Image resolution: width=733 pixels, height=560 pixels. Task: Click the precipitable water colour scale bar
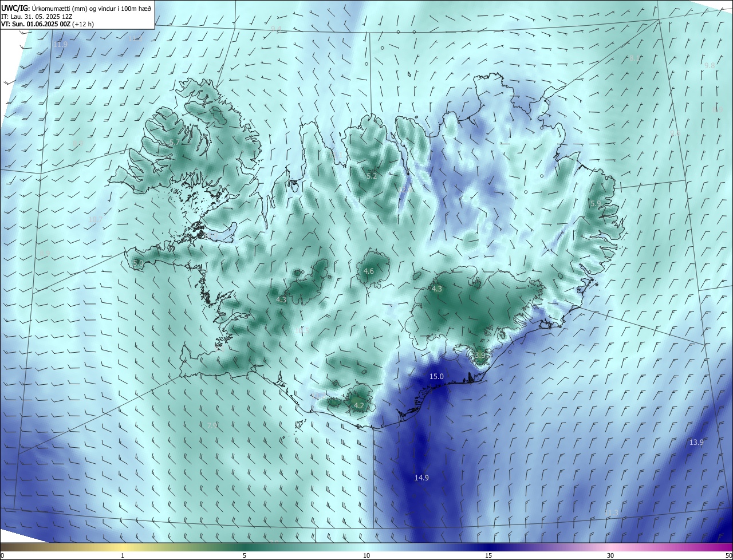click(x=366, y=547)
